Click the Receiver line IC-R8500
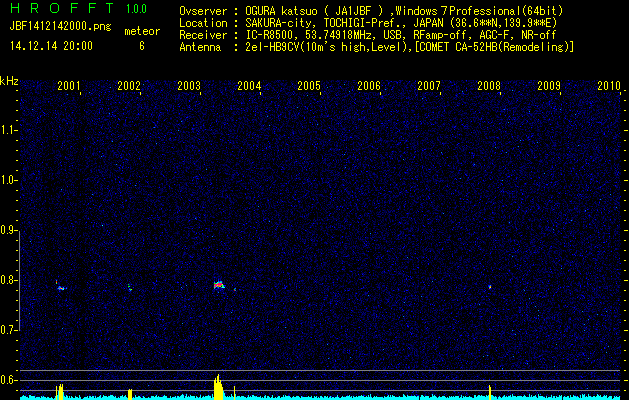Viewport: 629px width, 400px height. (368, 35)
